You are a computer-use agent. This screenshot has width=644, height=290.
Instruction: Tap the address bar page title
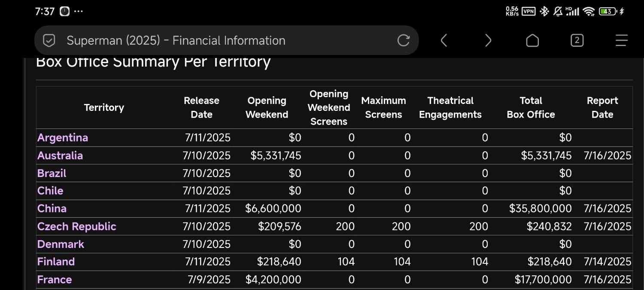coord(176,41)
